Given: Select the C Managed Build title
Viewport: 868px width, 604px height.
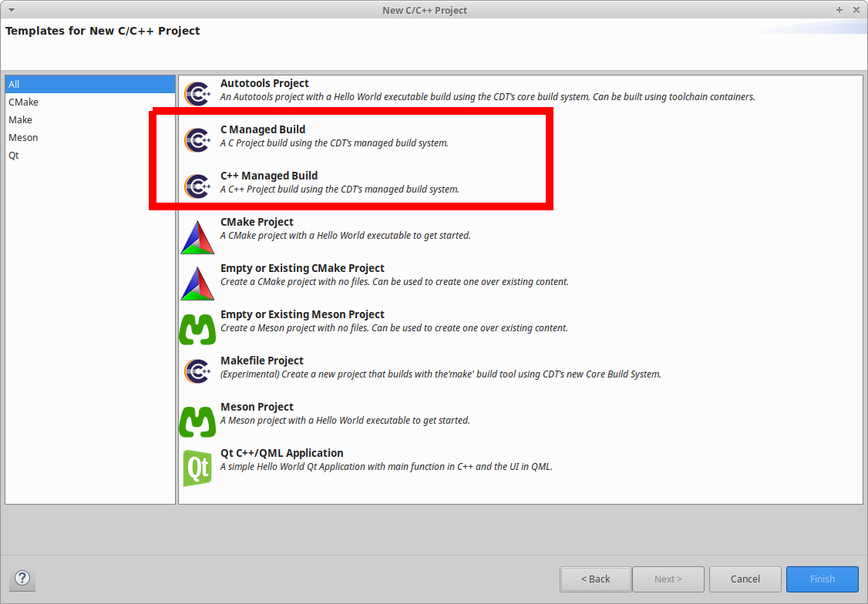Looking at the screenshot, I should (x=263, y=129).
